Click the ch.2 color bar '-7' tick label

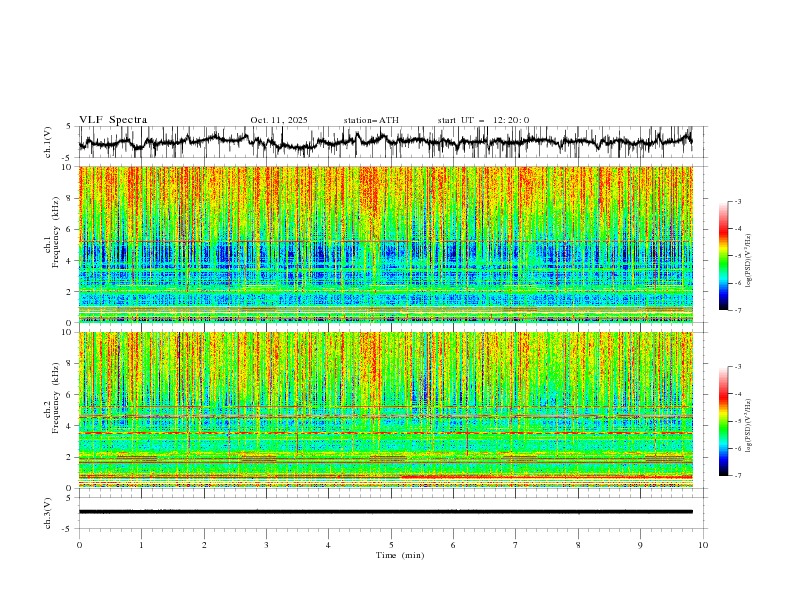(x=737, y=476)
